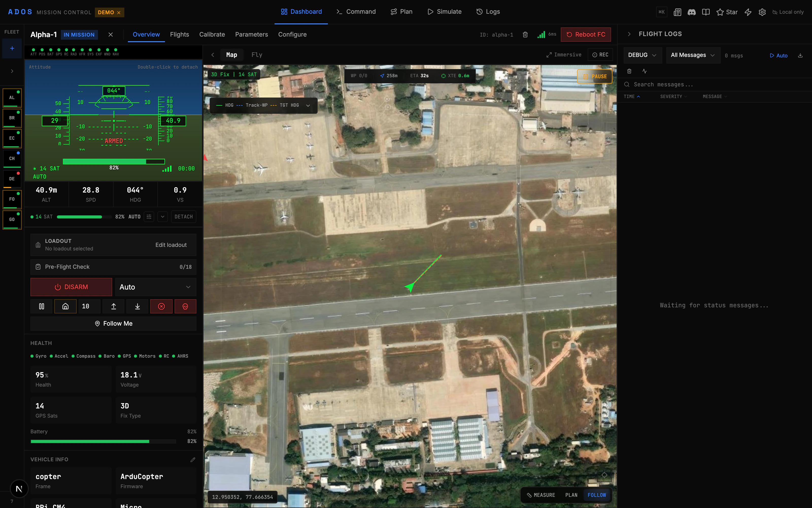The height and width of the screenshot is (508, 812).
Task: Toggle REC recording
Action: (600, 55)
